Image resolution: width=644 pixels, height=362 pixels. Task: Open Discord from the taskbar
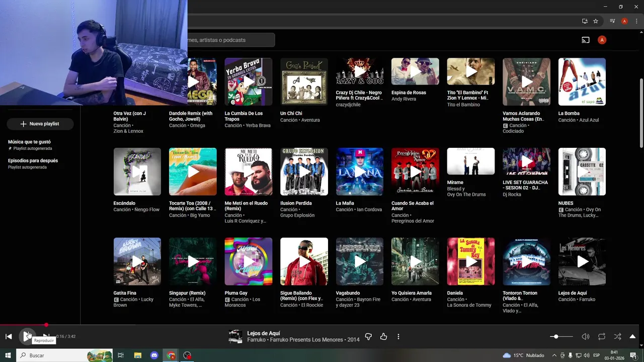pos(154,355)
